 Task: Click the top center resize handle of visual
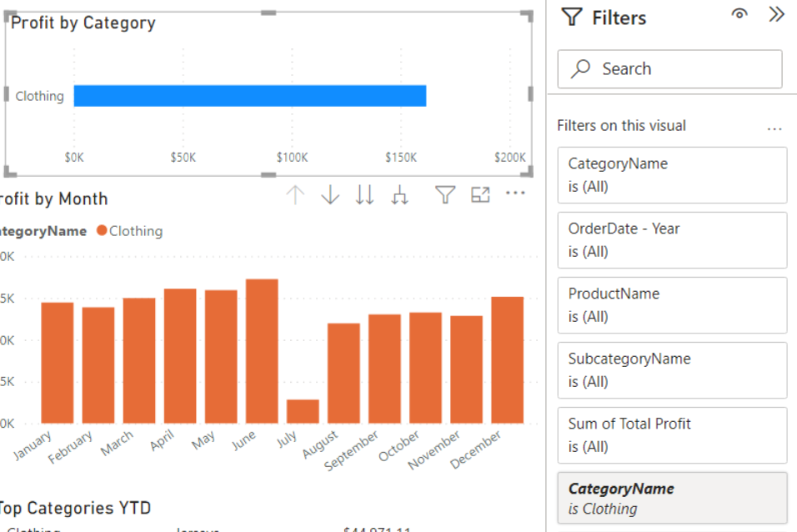click(268, 13)
